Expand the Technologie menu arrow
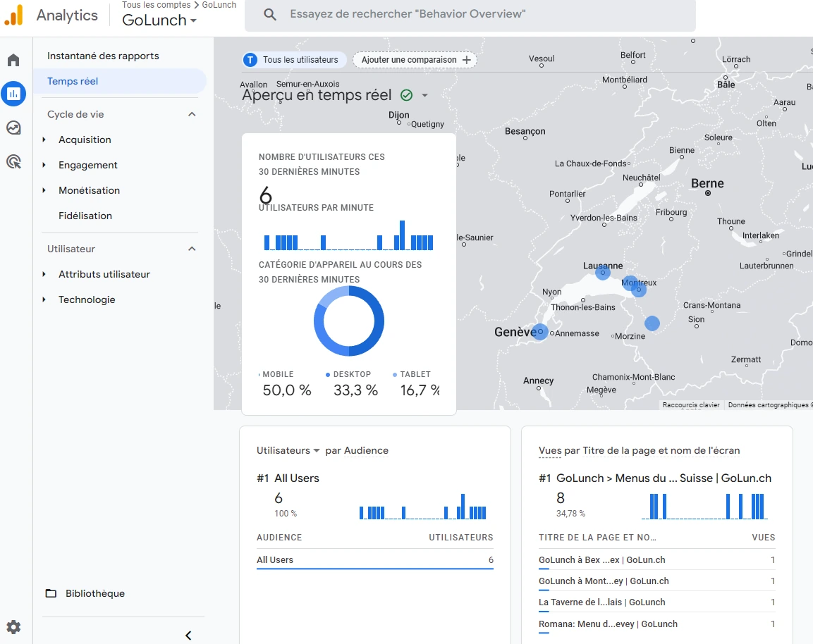 (44, 300)
